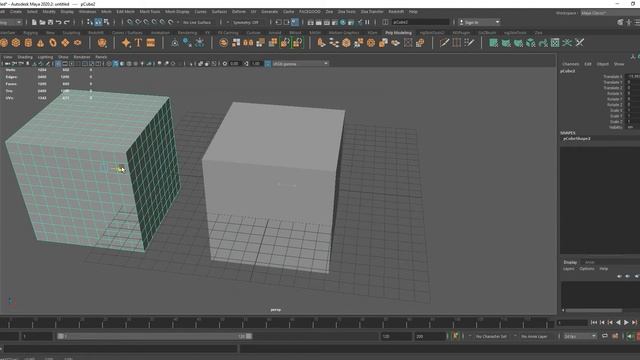Image resolution: width=640 pixels, height=360 pixels.
Task: Click the polygon sphere shelf icon
Action: [x=4, y=42]
